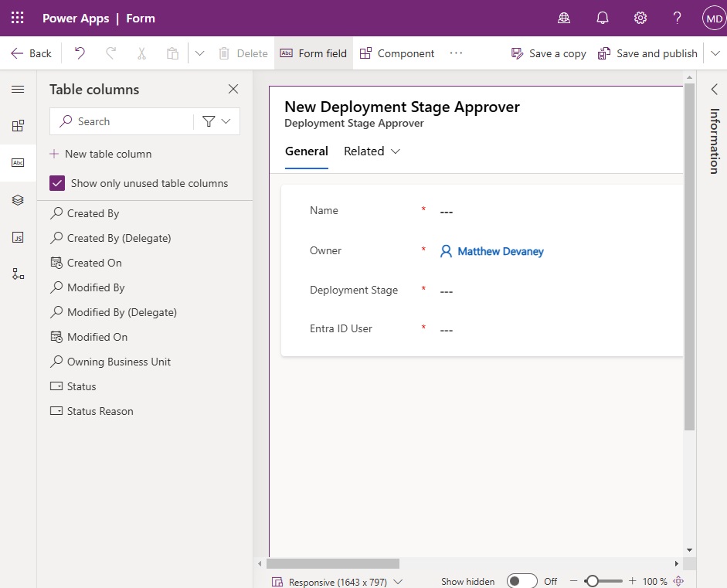Image resolution: width=727 pixels, height=588 pixels.
Task: Select the General tab
Action: click(307, 151)
